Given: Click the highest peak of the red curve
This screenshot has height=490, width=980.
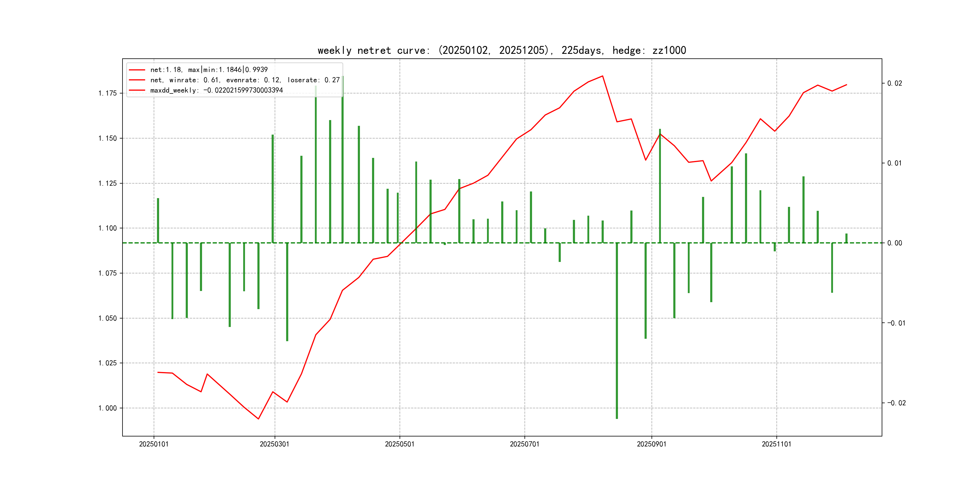Looking at the screenshot, I should pos(603,76).
